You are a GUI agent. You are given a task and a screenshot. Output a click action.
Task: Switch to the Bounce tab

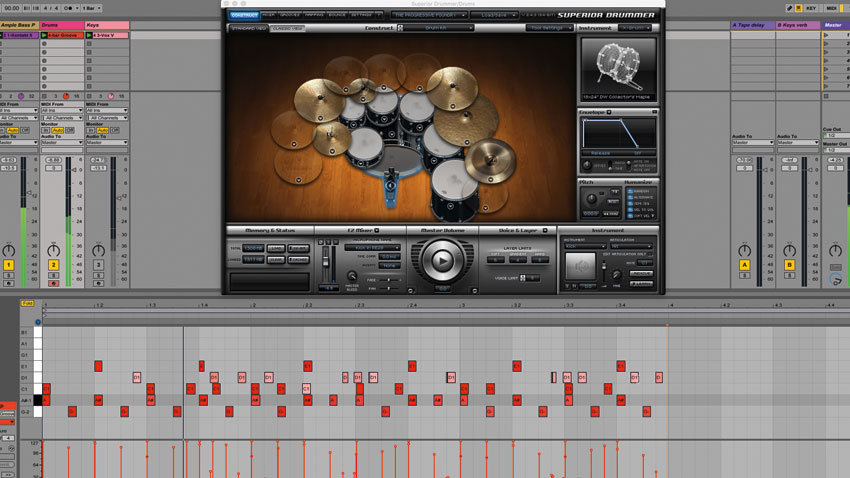tap(337, 15)
